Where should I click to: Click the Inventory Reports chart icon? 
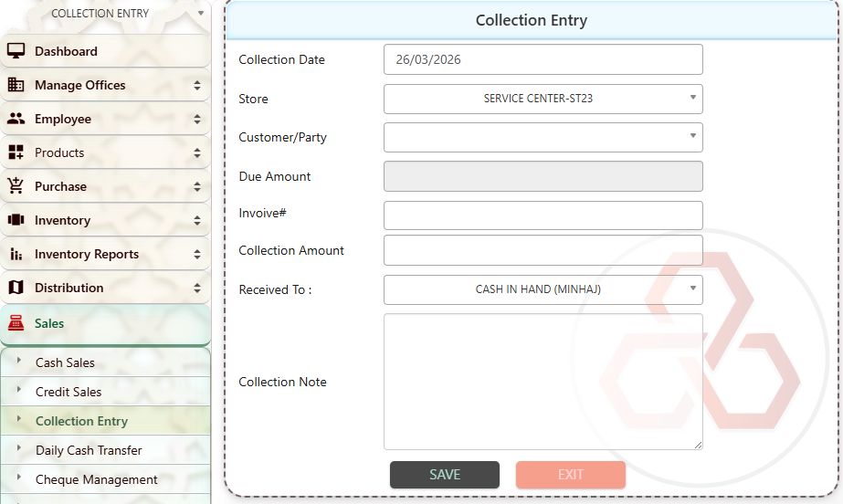(x=16, y=254)
